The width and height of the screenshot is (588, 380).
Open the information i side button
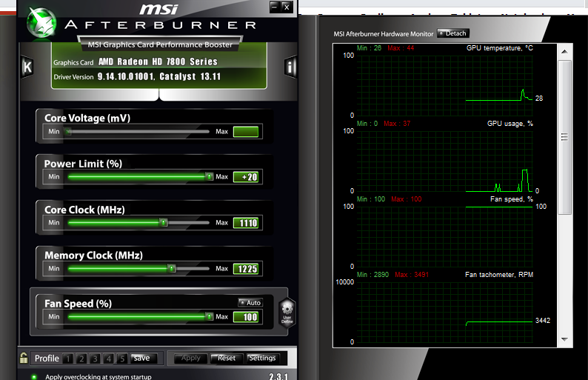click(x=290, y=67)
